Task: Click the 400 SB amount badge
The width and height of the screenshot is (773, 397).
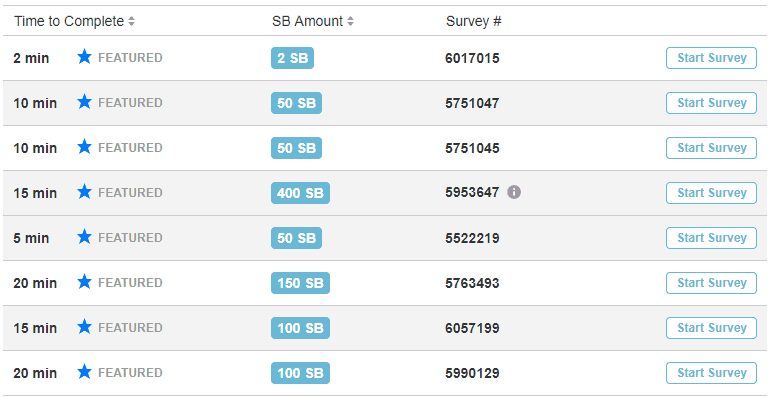Action: [x=300, y=193]
